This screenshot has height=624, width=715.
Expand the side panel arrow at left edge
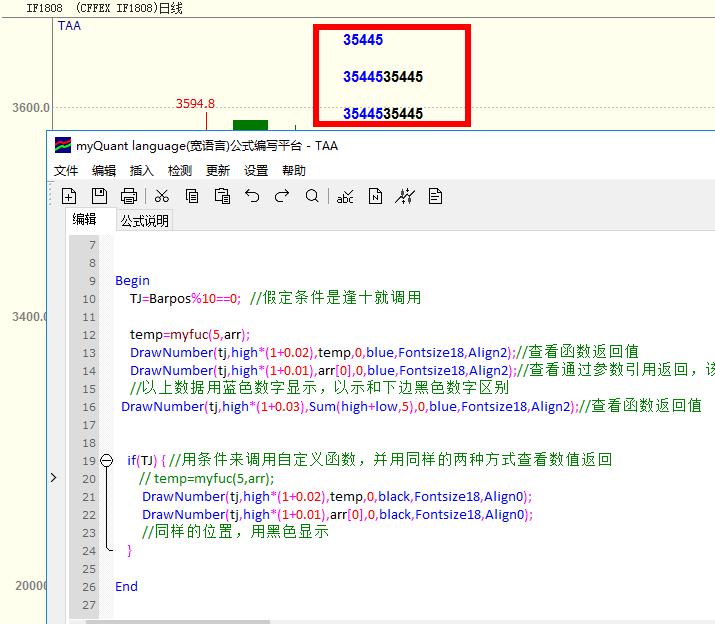tap(53, 478)
